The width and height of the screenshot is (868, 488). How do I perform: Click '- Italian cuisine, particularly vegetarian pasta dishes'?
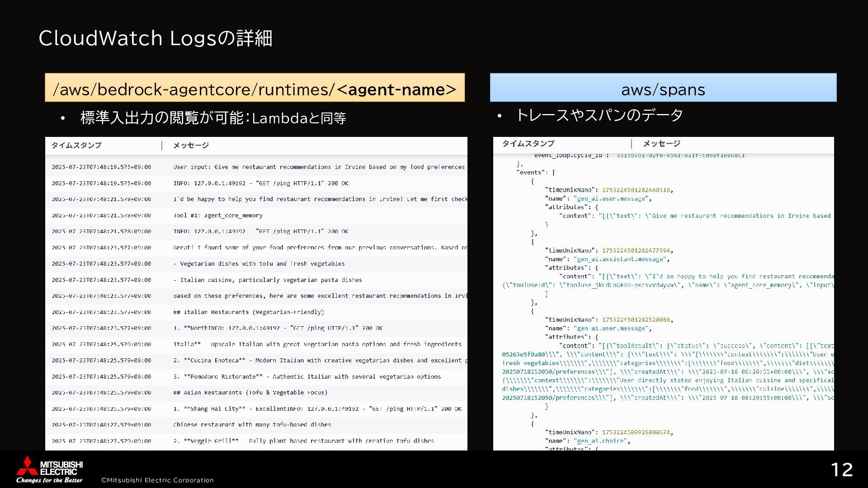pyautogui.click(x=267, y=280)
